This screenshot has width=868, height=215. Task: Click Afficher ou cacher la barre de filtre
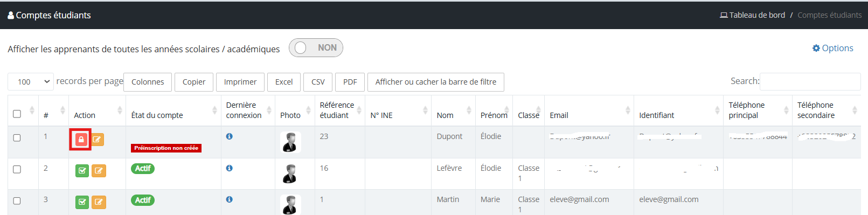click(x=436, y=82)
